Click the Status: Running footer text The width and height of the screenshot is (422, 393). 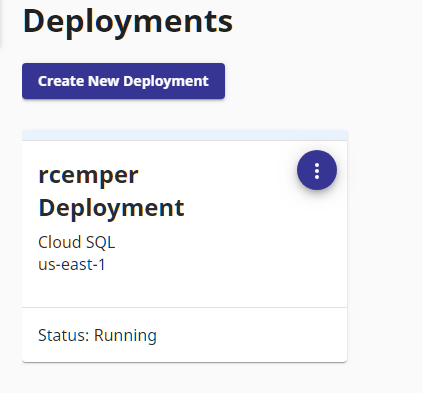tap(97, 335)
